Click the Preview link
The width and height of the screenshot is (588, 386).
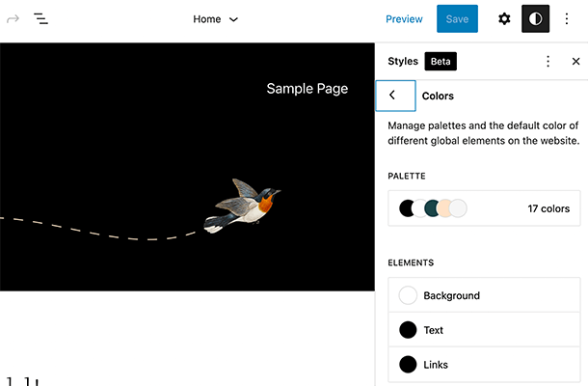(404, 18)
